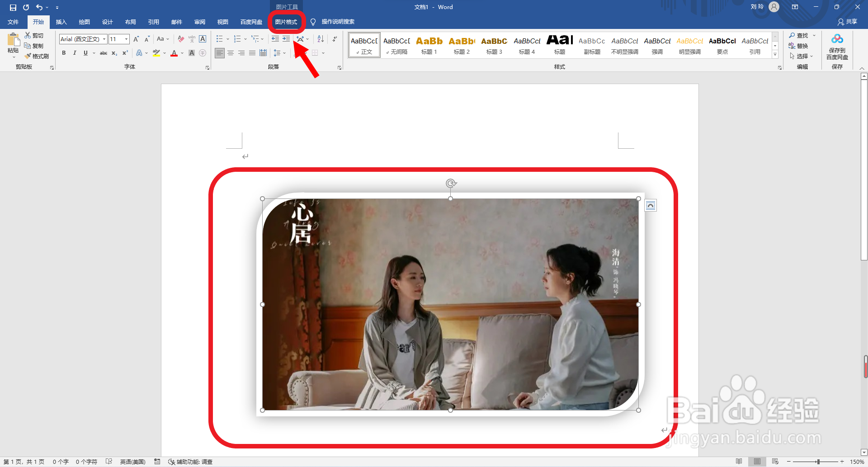
Task: Click the Cut (剪切) scissors button
Action: [34, 35]
